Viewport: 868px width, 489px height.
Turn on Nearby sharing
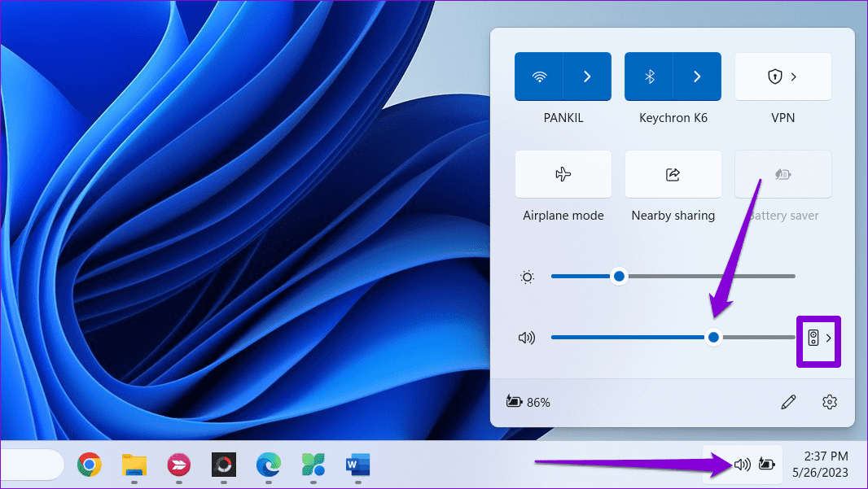coord(673,174)
